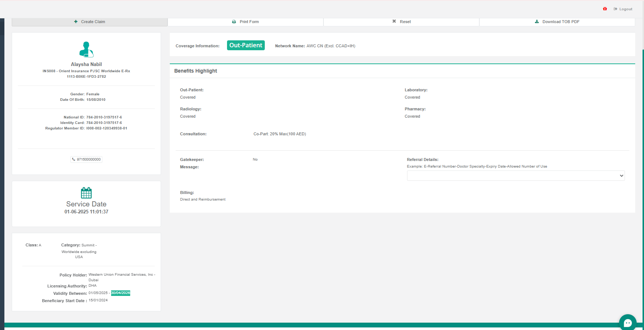Open the chat bubble support widget
Viewport: 644px width, 330px height.
627,323
